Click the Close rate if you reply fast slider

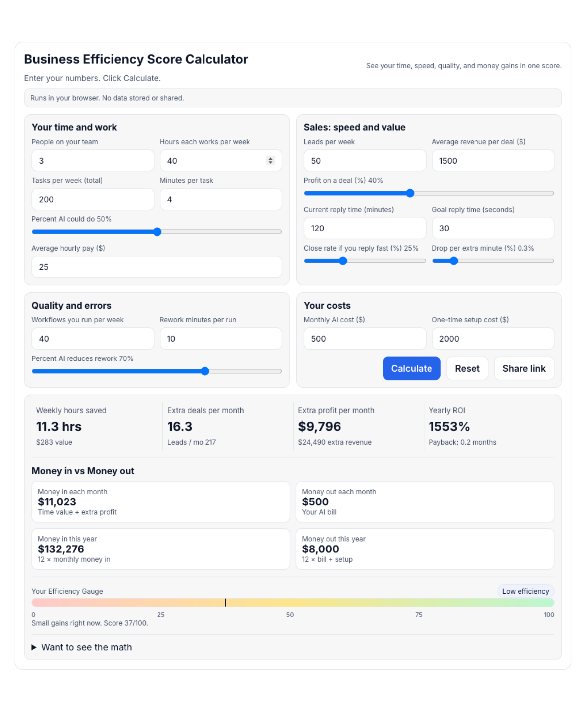[x=343, y=261]
